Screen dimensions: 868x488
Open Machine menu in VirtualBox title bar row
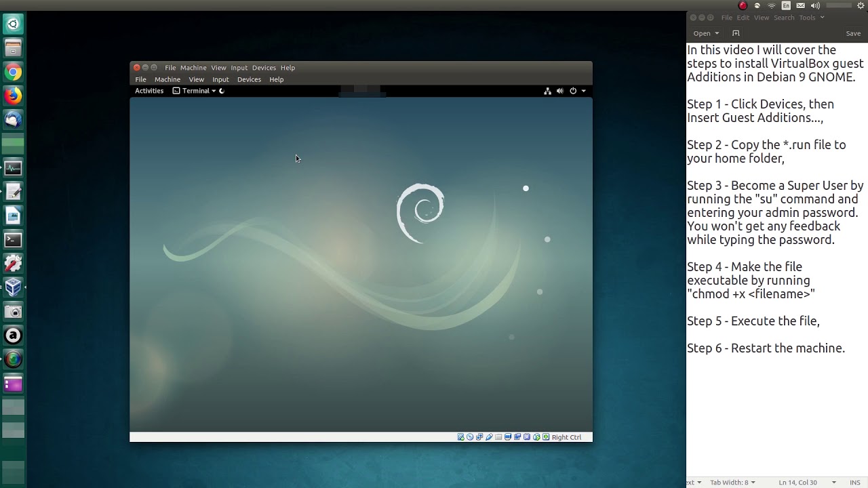[193, 68]
